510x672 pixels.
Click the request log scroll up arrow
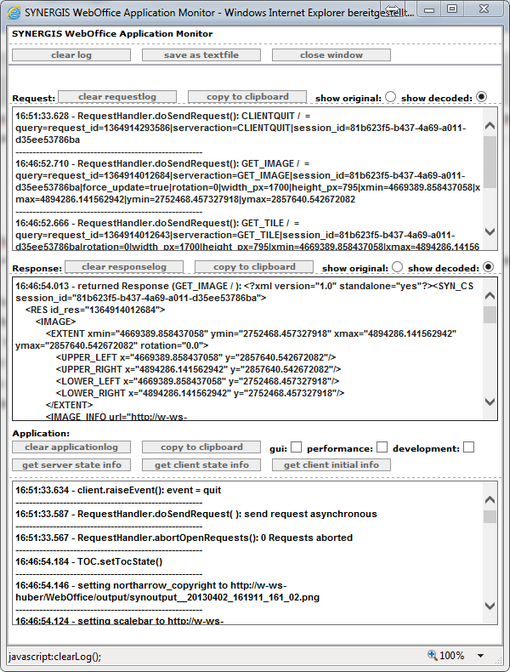pos(489,126)
